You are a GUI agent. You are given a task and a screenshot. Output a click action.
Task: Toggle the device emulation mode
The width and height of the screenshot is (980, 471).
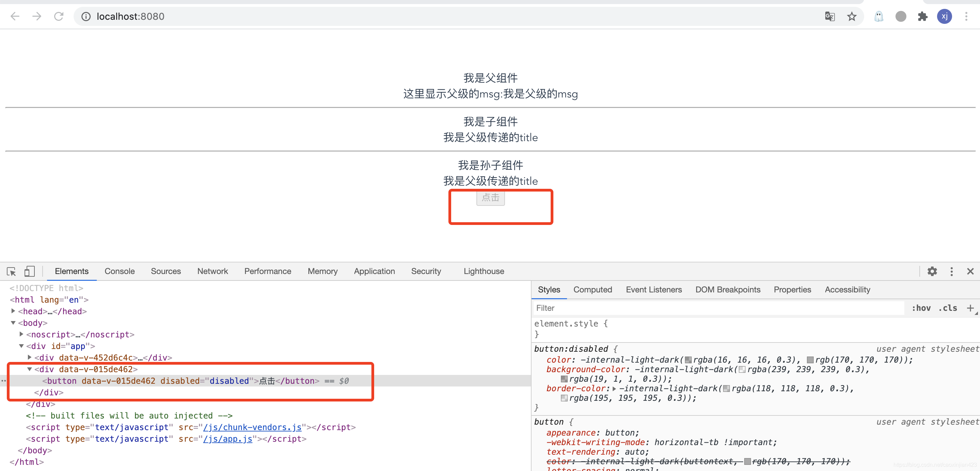click(29, 271)
